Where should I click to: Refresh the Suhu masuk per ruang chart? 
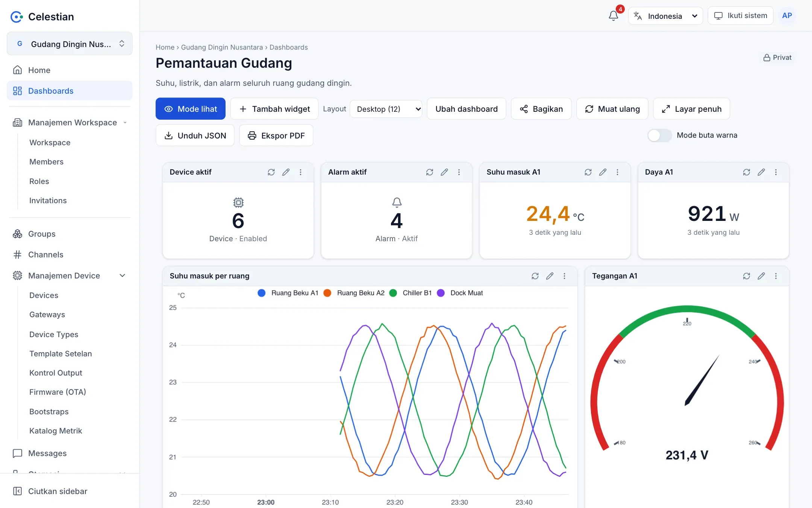pyautogui.click(x=535, y=276)
